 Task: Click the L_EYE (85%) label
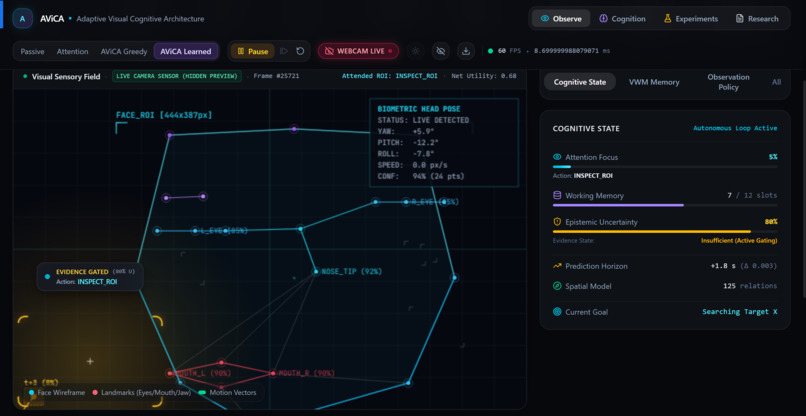(x=224, y=231)
